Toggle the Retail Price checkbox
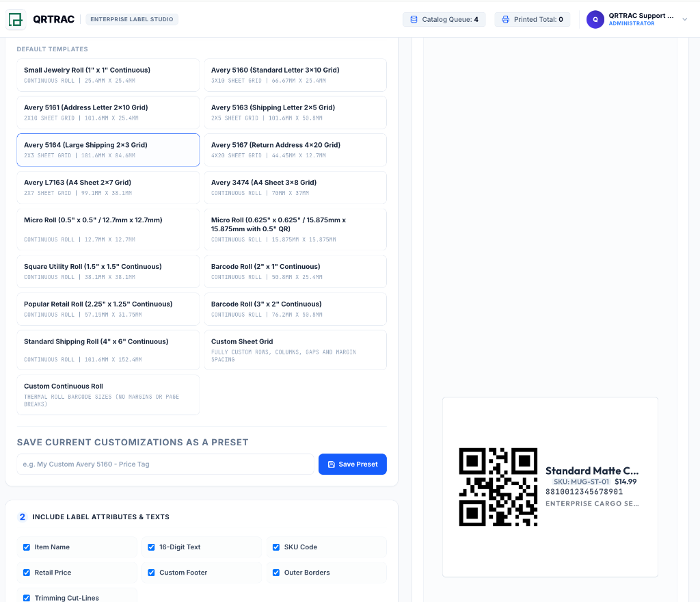700x602 pixels. (x=27, y=573)
